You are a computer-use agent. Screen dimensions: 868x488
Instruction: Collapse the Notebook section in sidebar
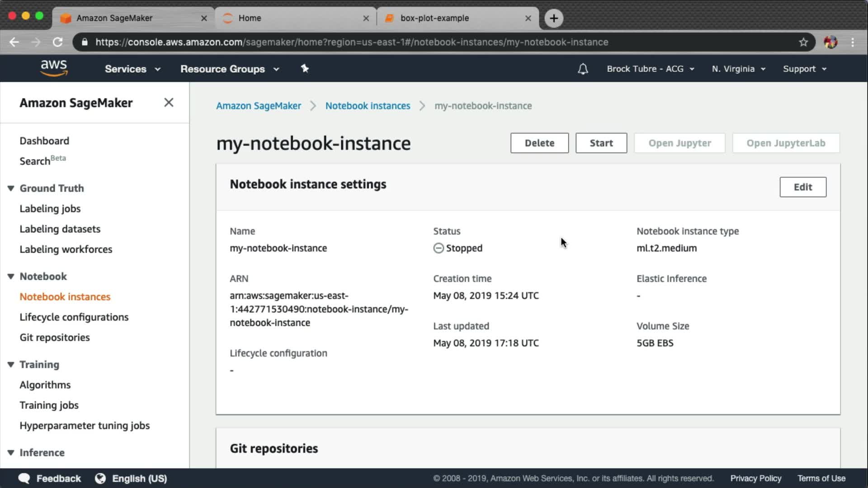pyautogui.click(x=11, y=276)
